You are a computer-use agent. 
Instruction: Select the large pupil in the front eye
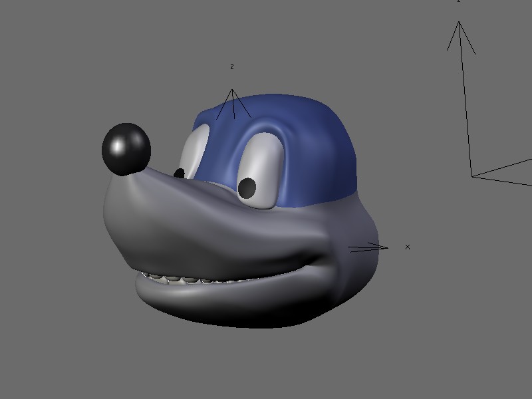247,188
